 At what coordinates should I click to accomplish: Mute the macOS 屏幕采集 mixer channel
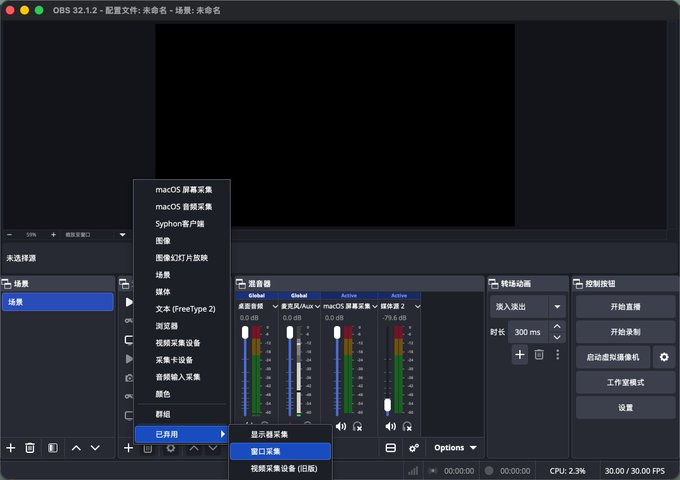[341, 427]
